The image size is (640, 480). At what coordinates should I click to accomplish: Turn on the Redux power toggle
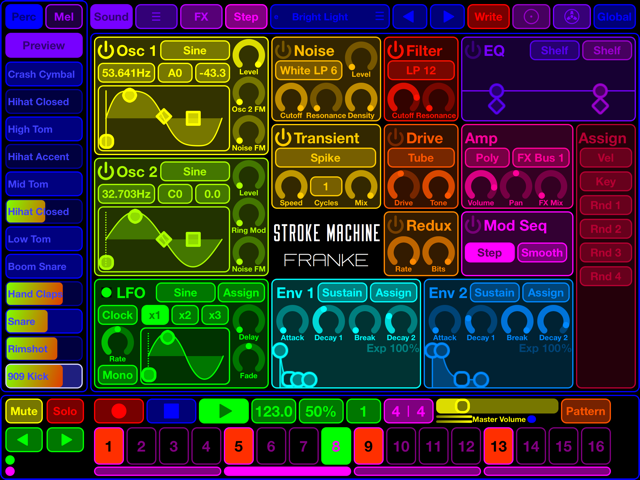395,225
